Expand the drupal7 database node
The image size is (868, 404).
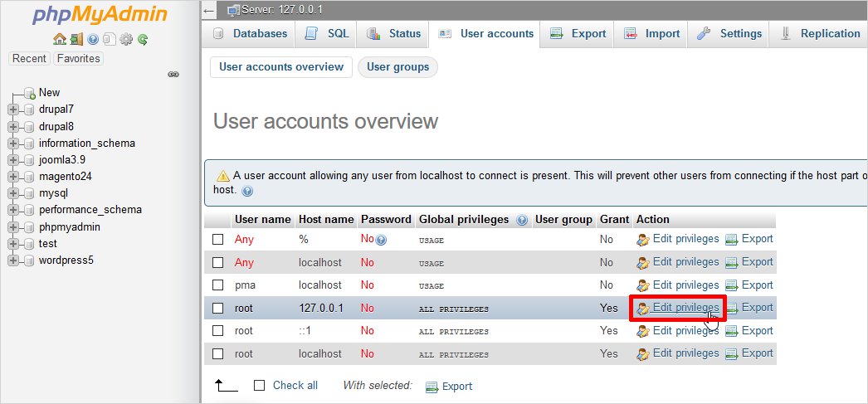click(13, 110)
